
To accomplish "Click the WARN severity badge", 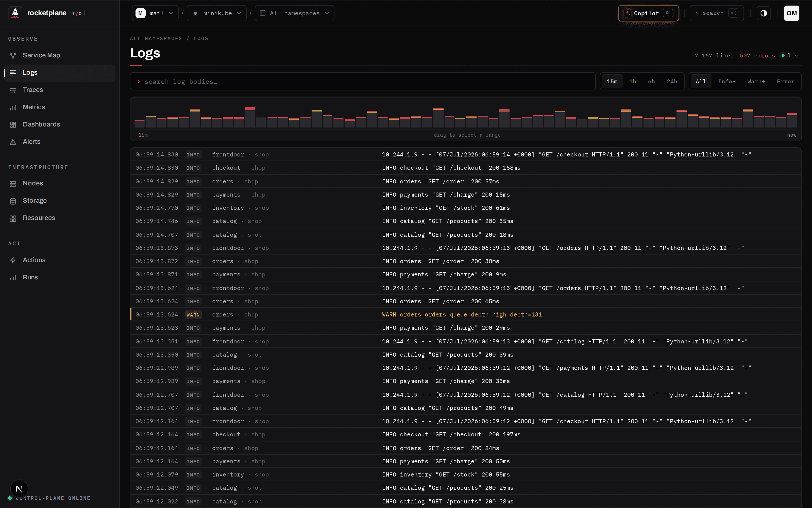I will point(193,315).
